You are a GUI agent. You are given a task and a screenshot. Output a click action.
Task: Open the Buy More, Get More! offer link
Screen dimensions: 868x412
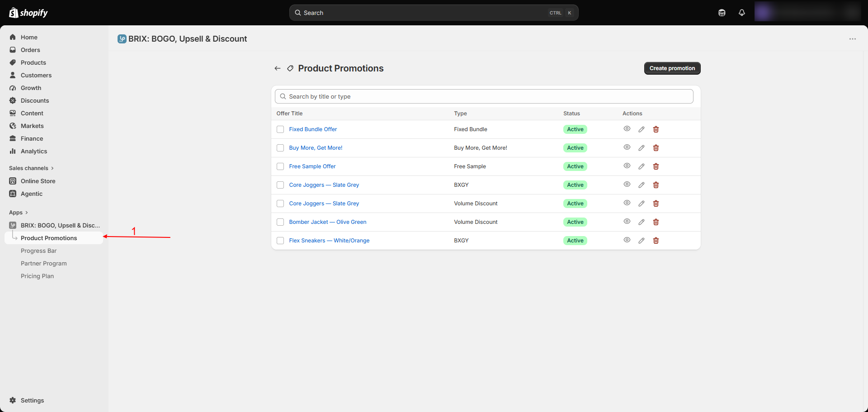click(x=316, y=148)
